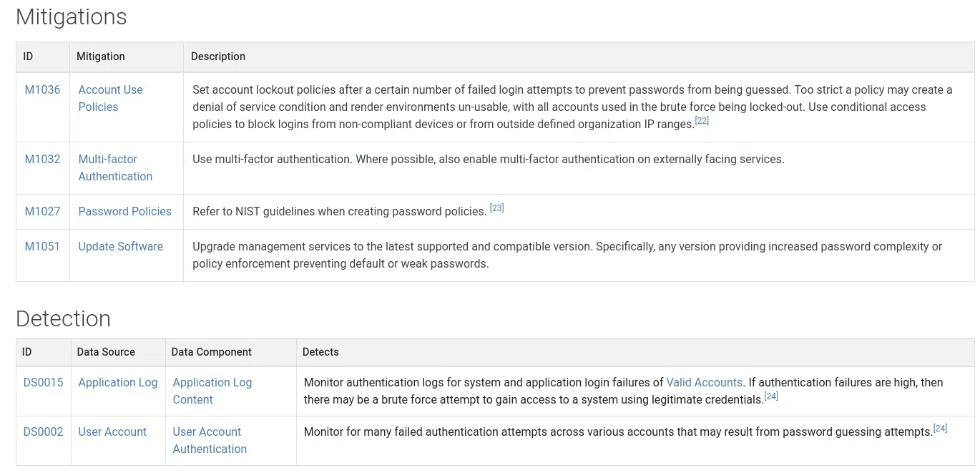Screen dimensions: 980x473
Task: Click the Account Use Policies link
Action: pos(110,98)
